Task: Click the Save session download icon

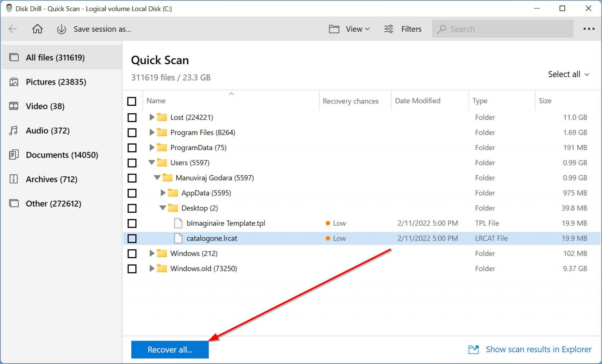Action: click(x=62, y=29)
